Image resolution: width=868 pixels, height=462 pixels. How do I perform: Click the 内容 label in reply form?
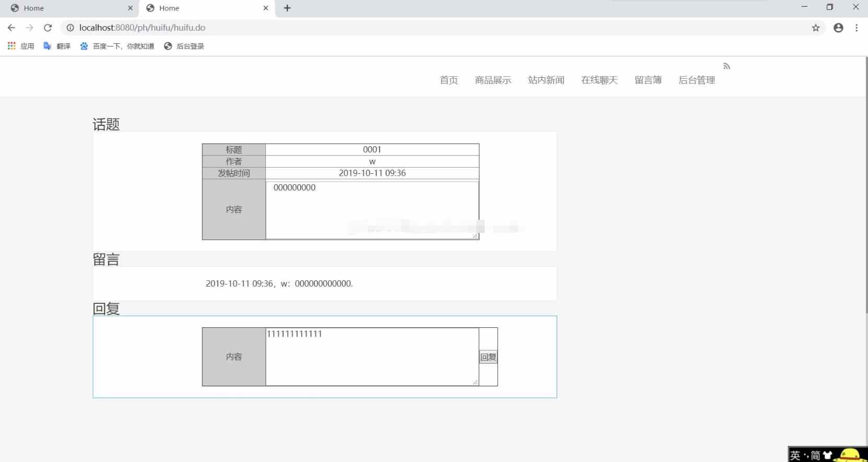tap(234, 357)
